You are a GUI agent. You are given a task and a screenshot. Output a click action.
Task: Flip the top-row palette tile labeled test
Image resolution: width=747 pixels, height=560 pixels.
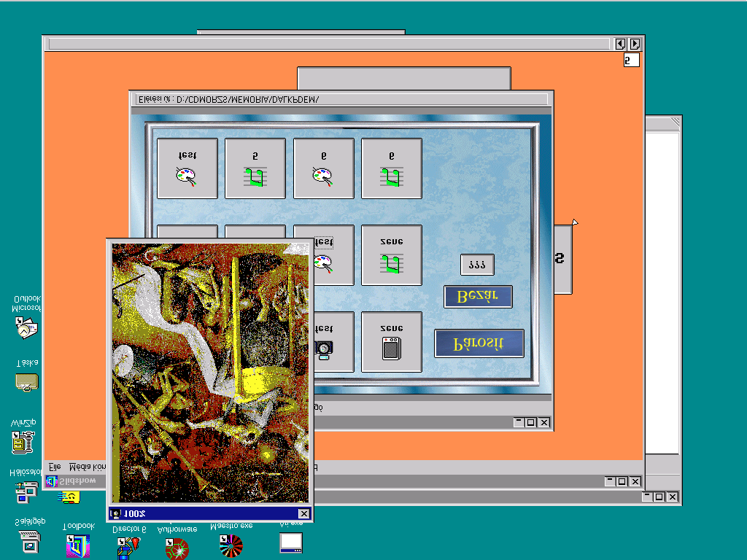[x=187, y=168]
